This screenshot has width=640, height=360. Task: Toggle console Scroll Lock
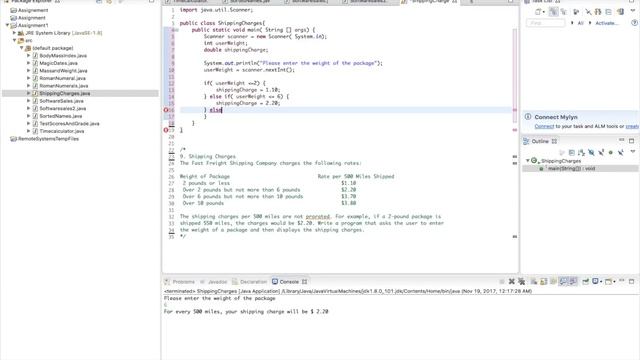tap(544, 282)
